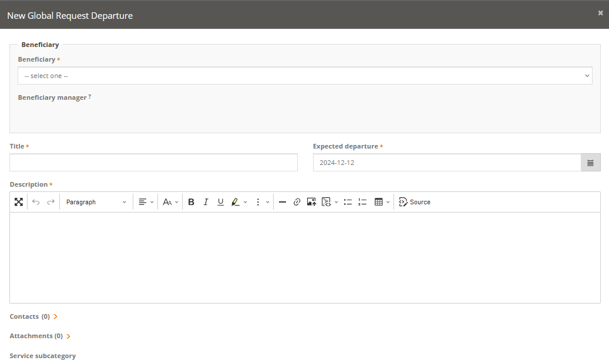Image resolution: width=609 pixels, height=364 pixels.
Task: Open the Beneficiary select dropdown
Action: coord(305,76)
